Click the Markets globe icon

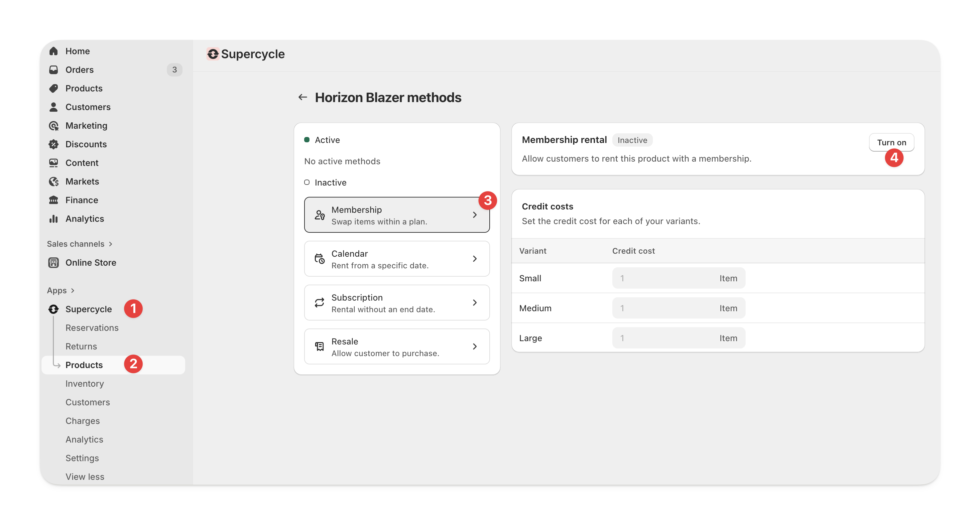click(54, 182)
